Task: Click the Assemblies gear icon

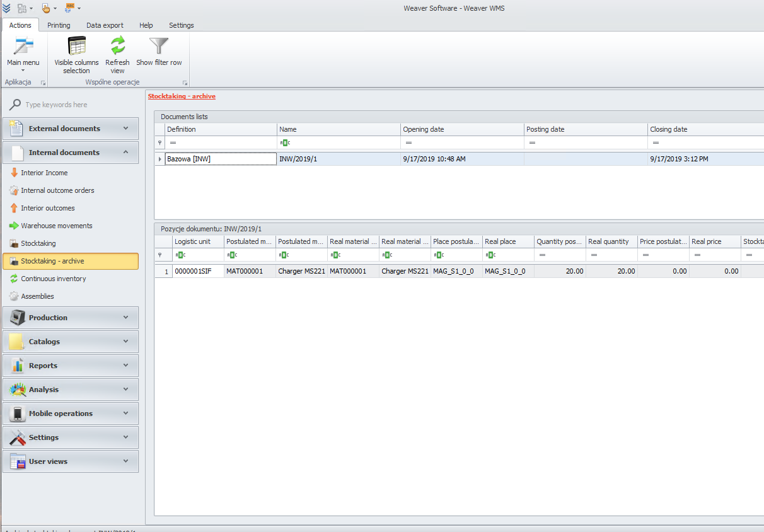Action: pyautogui.click(x=14, y=296)
